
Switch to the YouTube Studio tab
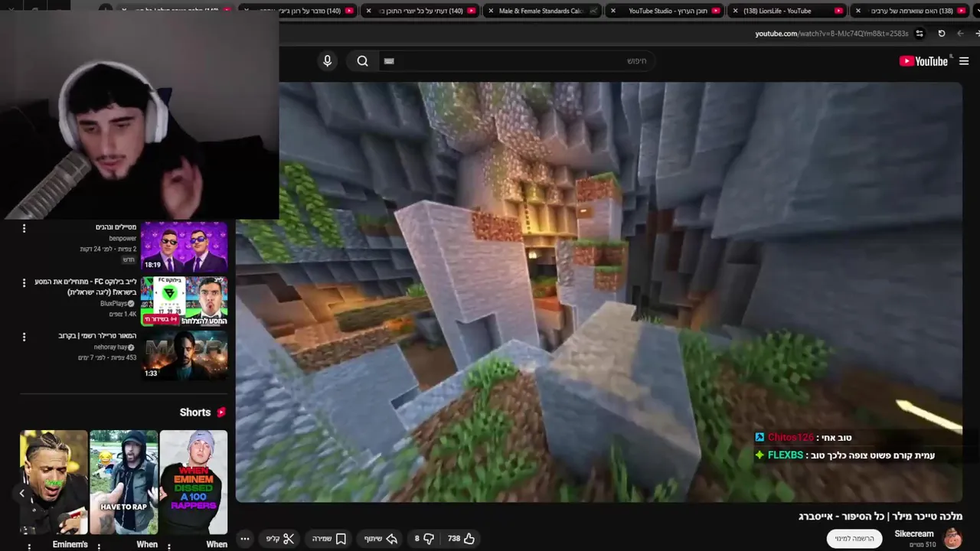click(x=665, y=11)
